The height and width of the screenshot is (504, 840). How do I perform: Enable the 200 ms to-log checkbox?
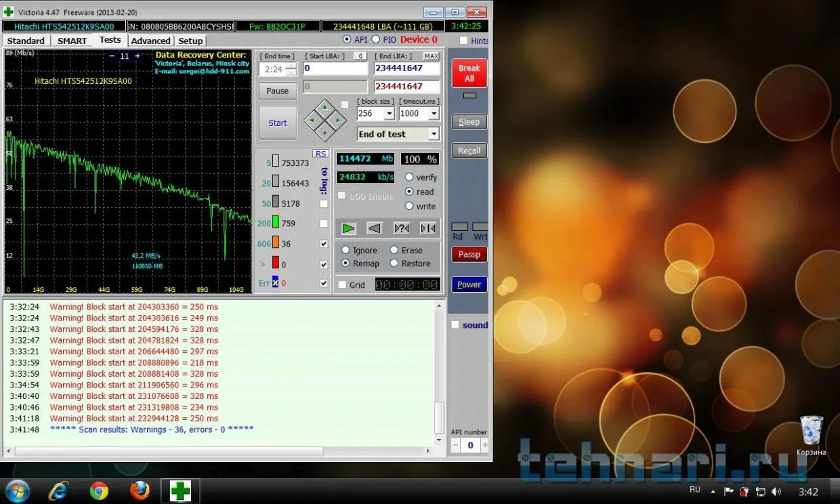point(324,224)
